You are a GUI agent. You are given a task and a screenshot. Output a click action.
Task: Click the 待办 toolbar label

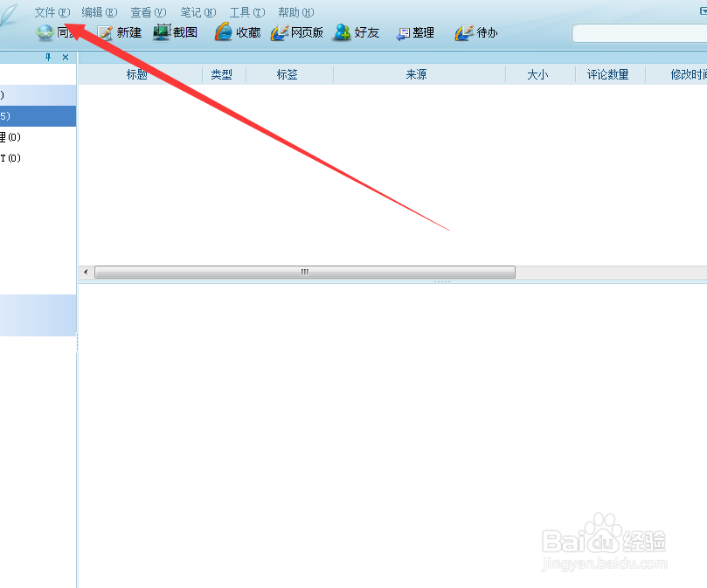[487, 32]
